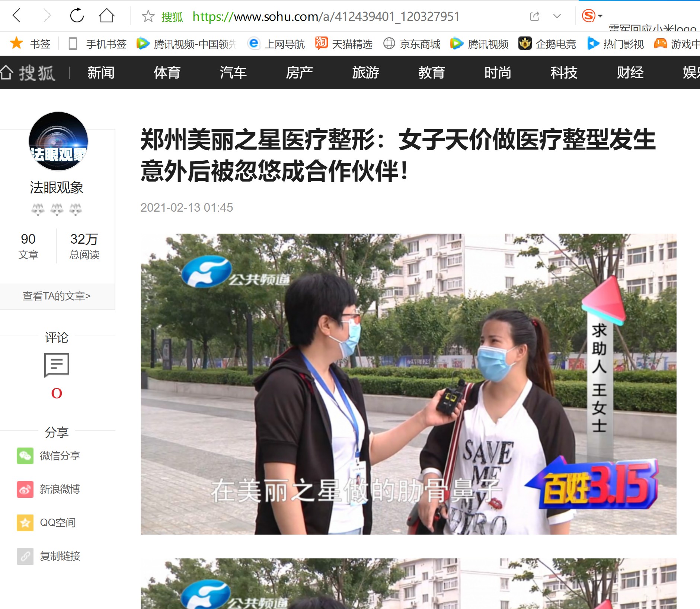Select 科技 in the navigation bar

[564, 73]
